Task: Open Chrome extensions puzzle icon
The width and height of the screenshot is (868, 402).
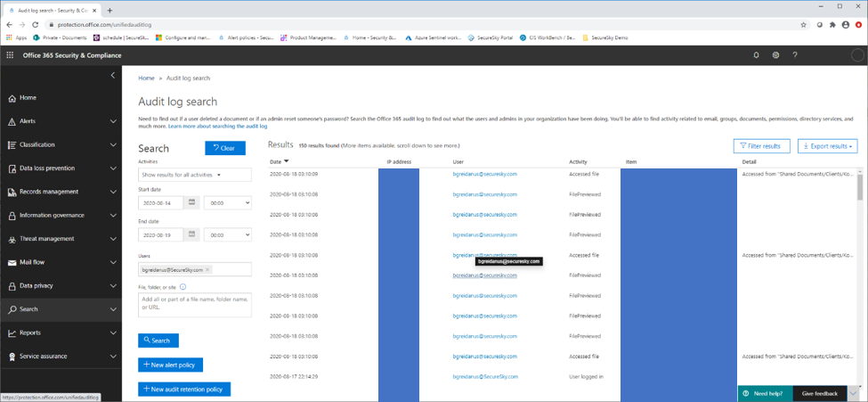Action: [x=832, y=25]
